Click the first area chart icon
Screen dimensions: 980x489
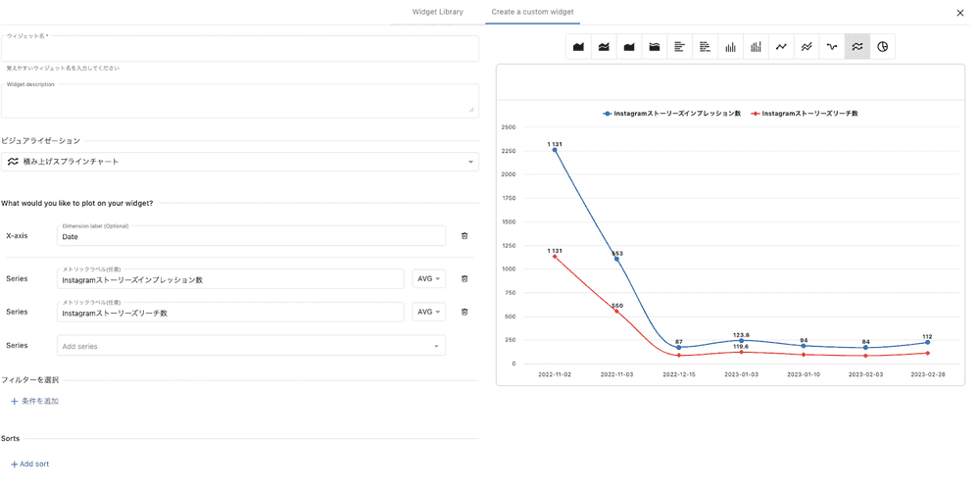click(578, 47)
